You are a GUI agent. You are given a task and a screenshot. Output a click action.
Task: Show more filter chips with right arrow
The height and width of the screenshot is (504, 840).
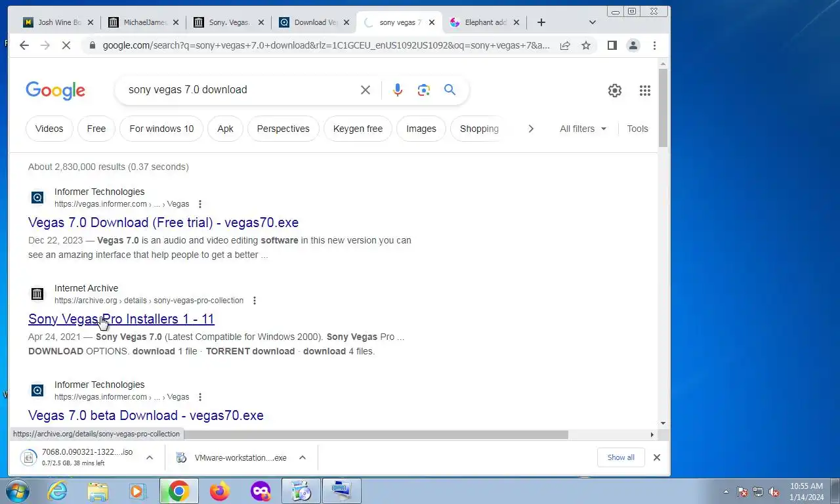tap(530, 129)
